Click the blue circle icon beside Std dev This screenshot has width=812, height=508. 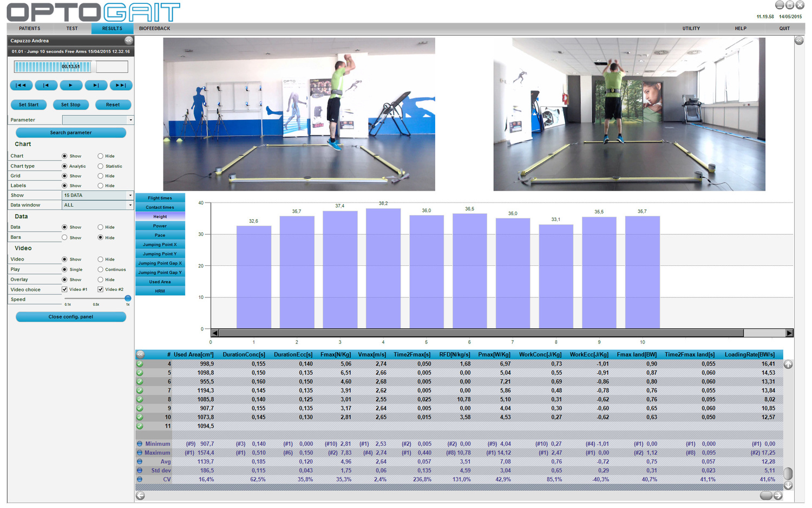(x=140, y=471)
